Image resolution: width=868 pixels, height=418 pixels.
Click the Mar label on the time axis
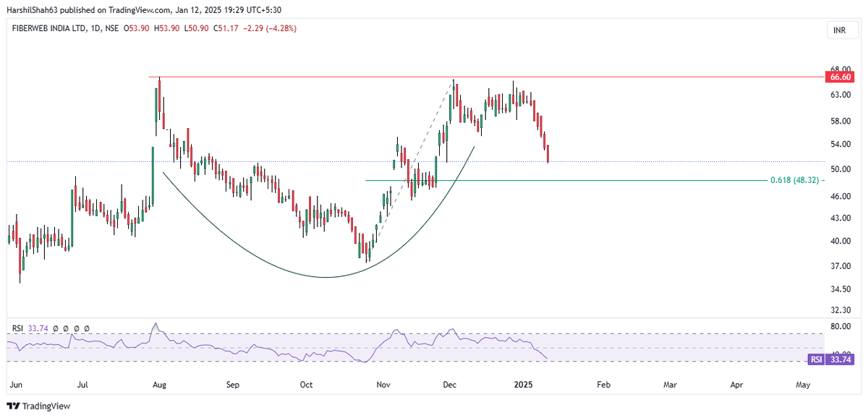point(670,385)
